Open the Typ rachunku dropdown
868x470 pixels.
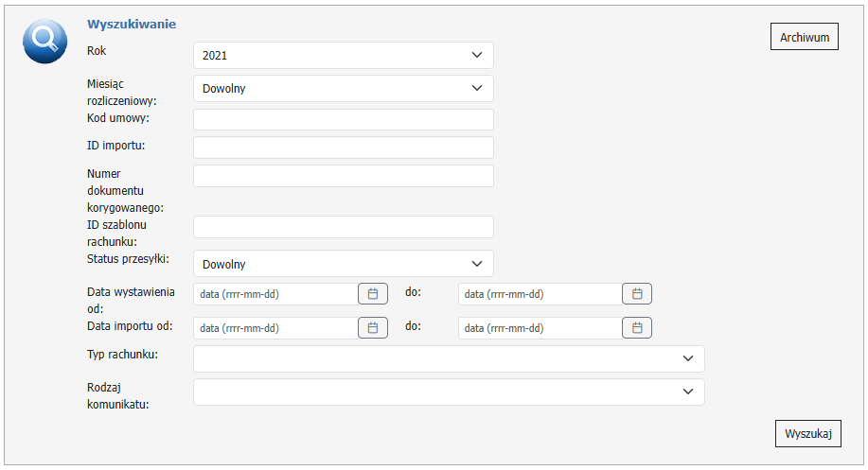click(x=449, y=359)
